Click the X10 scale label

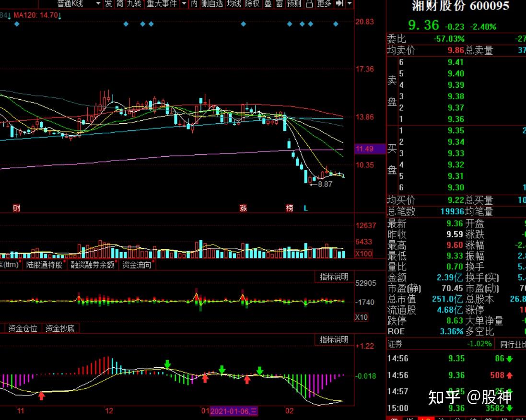362,317
